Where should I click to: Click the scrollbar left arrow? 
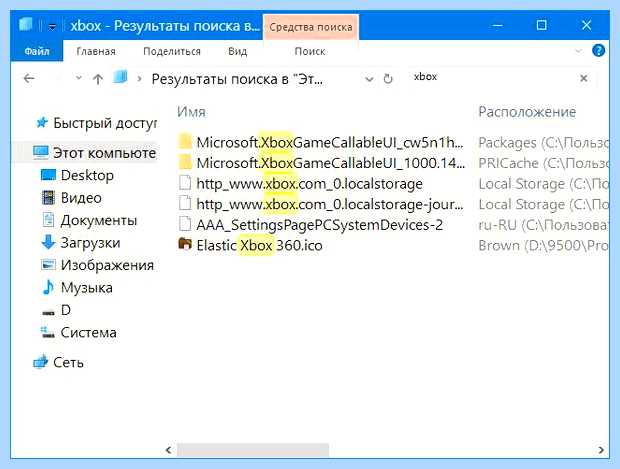pyautogui.click(x=168, y=450)
